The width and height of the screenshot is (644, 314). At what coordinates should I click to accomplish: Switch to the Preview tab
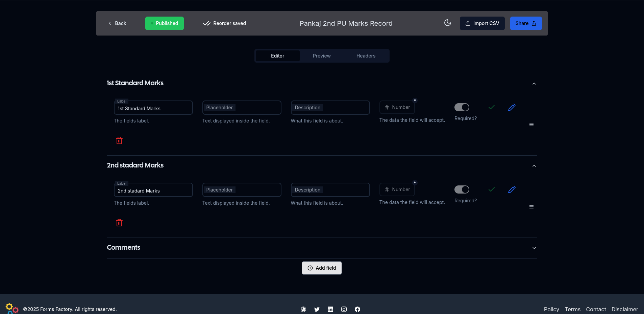click(x=321, y=56)
